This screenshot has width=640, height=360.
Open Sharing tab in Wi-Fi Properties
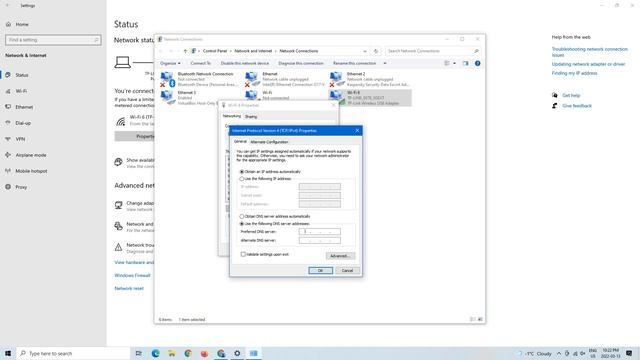coord(251,117)
